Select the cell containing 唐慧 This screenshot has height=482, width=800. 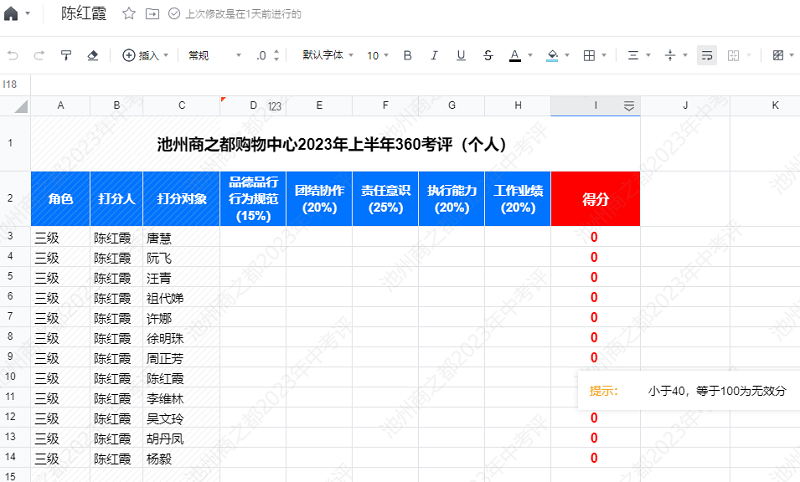(180, 238)
